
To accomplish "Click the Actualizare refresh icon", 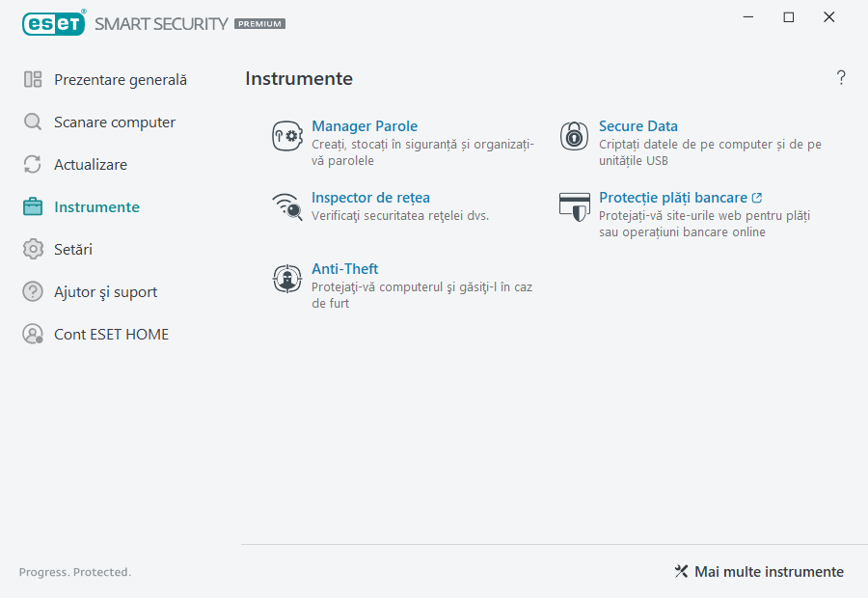I will 32,164.
